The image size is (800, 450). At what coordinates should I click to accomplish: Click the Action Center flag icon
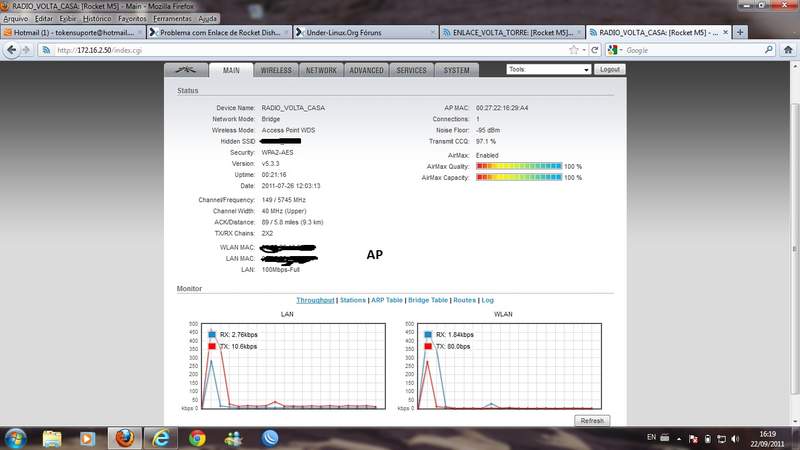693,439
